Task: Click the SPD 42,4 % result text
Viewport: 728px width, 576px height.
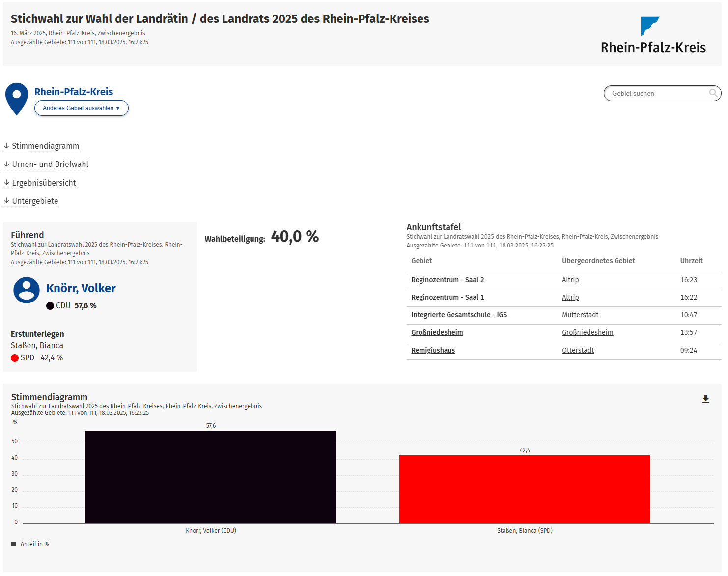Action: (42, 358)
